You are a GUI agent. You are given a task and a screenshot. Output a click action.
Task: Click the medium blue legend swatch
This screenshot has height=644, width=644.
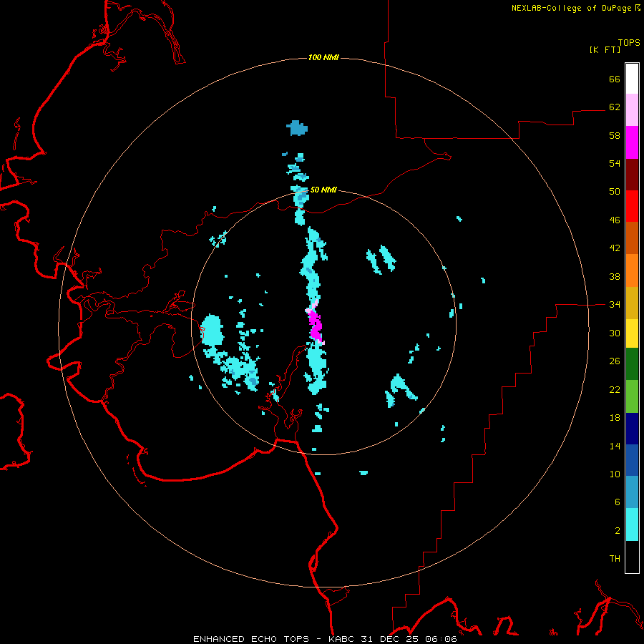(x=632, y=460)
